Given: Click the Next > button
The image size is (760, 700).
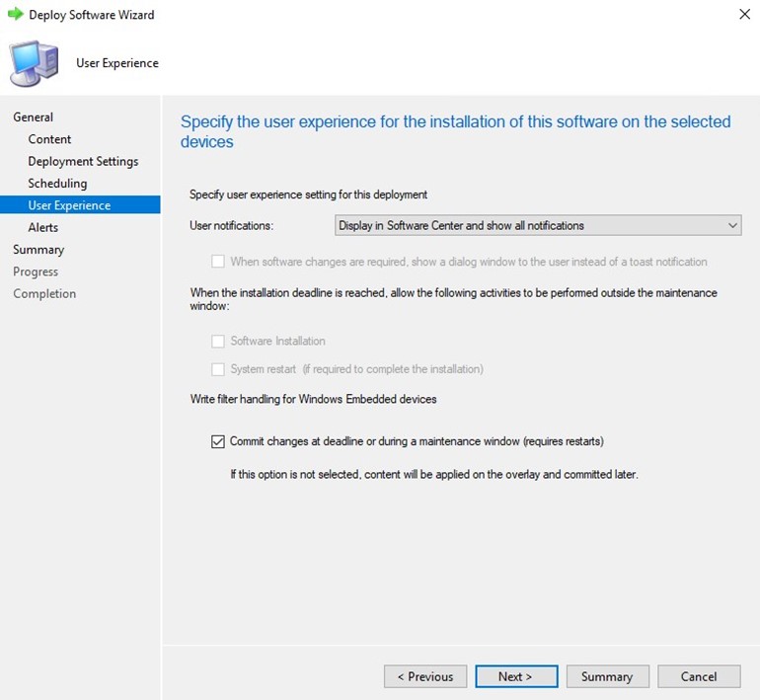Looking at the screenshot, I should click(516, 676).
